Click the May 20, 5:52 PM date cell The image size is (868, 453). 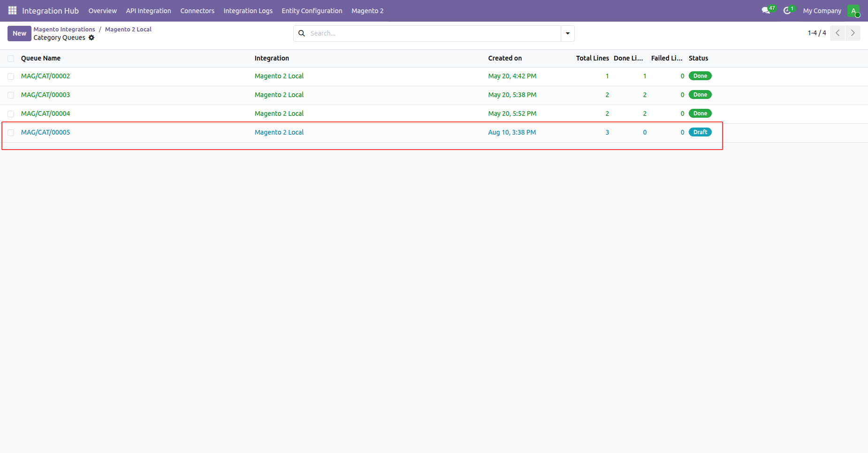click(x=512, y=113)
